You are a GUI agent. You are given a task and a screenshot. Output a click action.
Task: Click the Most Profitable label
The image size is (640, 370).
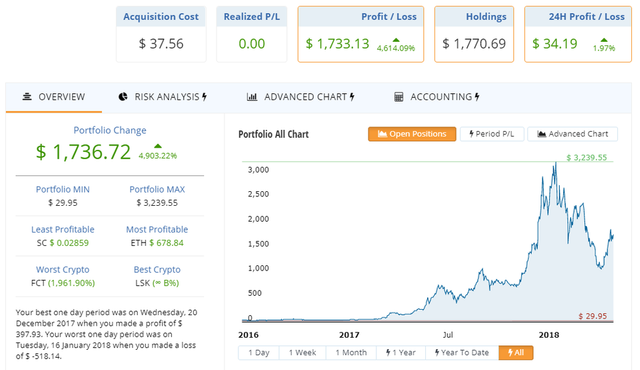click(157, 229)
